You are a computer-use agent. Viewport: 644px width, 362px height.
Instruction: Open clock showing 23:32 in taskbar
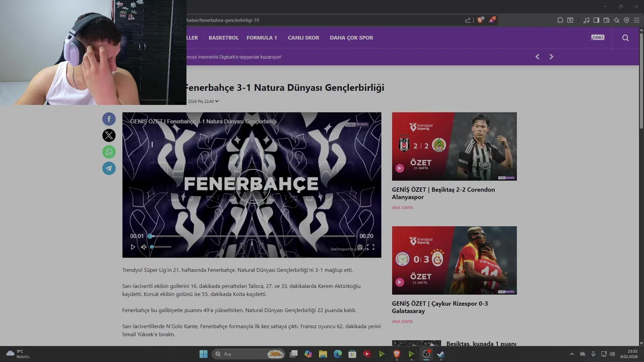[629, 354]
